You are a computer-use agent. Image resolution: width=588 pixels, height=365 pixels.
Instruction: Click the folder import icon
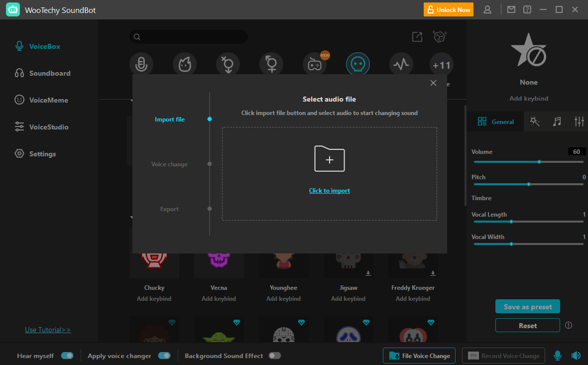329,159
